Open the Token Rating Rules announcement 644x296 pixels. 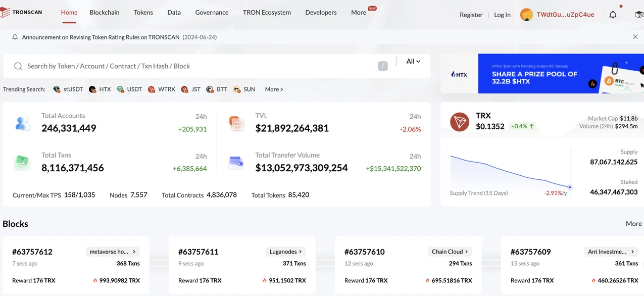pyautogui.click(x=119, y=37)
